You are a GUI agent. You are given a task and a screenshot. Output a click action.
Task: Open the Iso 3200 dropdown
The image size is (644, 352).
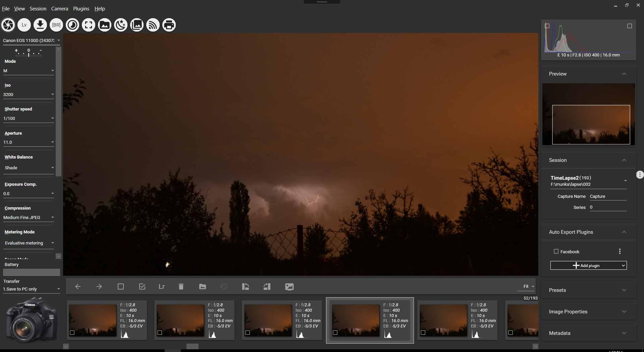pos(29,94)
